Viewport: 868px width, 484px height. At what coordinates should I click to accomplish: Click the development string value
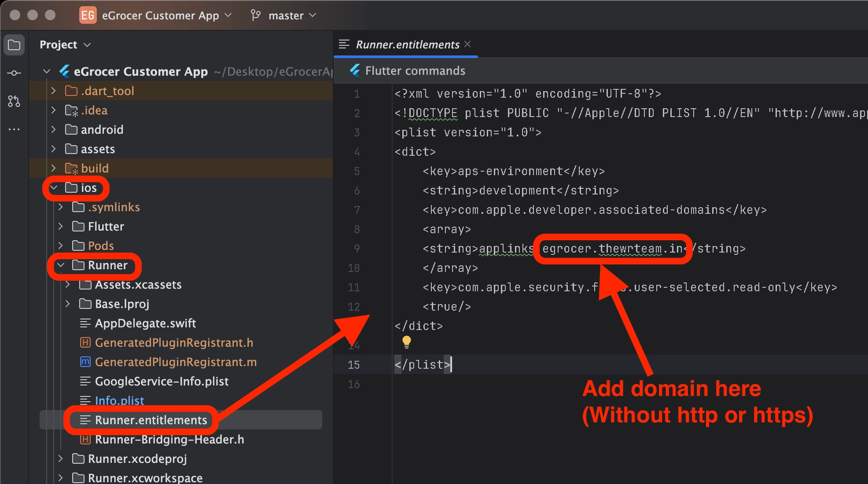coord(518,191)
